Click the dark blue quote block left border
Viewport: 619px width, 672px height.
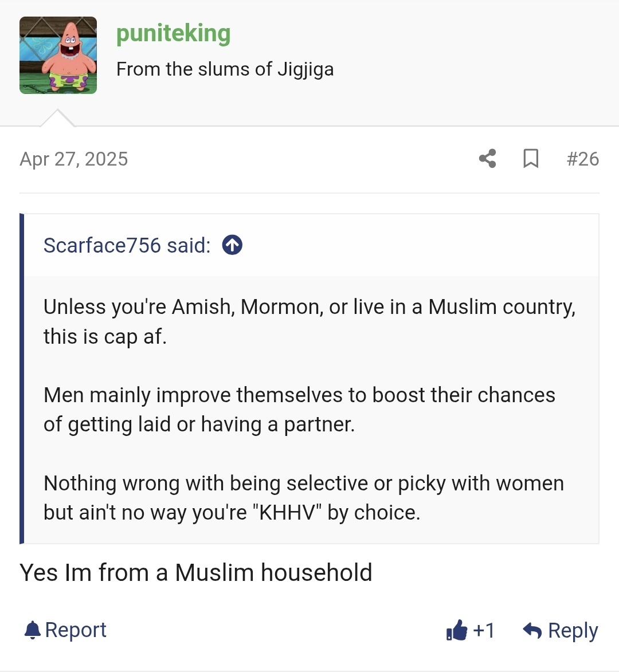(22, 378)
